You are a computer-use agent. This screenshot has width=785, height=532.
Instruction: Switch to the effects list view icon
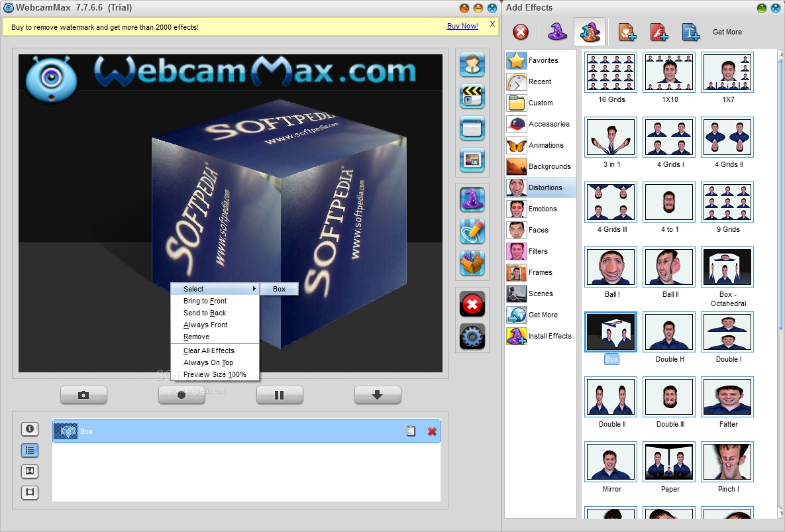[30, 451]
